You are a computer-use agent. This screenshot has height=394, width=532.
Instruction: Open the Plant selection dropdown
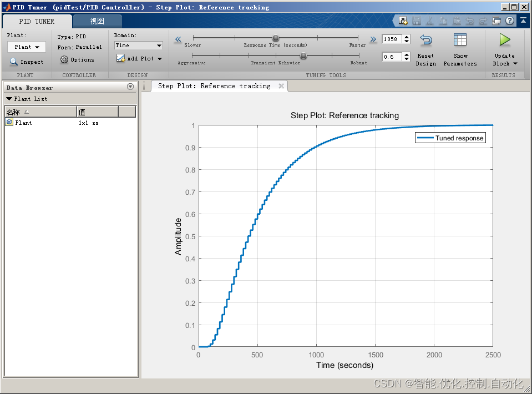click(x=27, y=47)
